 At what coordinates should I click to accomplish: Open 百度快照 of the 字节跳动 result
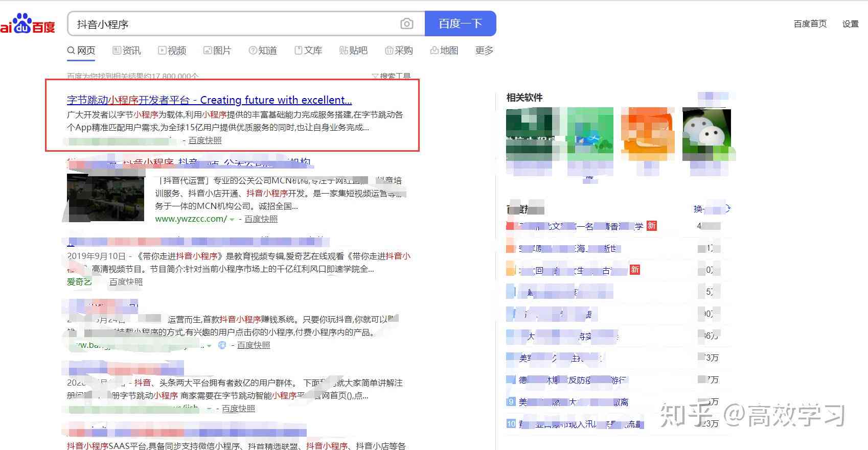pos(205,140)
